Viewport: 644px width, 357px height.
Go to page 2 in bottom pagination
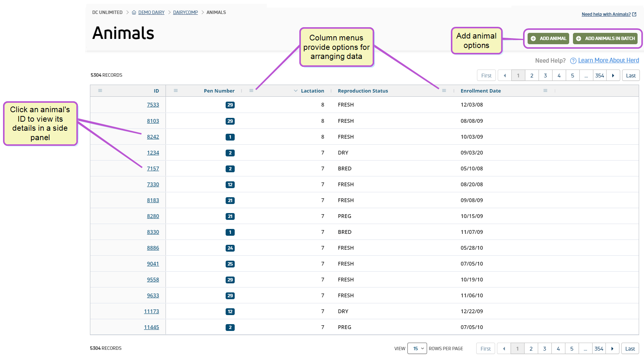tap(531, 349)
